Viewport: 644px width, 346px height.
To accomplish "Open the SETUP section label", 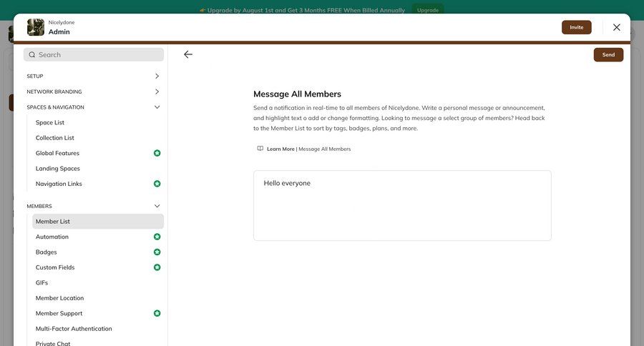I will tap(35, 76).
